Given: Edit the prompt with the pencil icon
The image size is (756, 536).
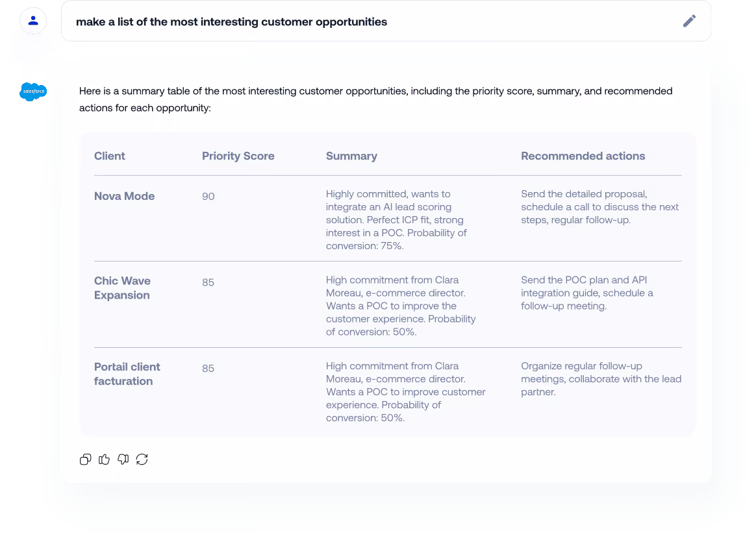Looking at the screenshot, I should tap(690, 21).
